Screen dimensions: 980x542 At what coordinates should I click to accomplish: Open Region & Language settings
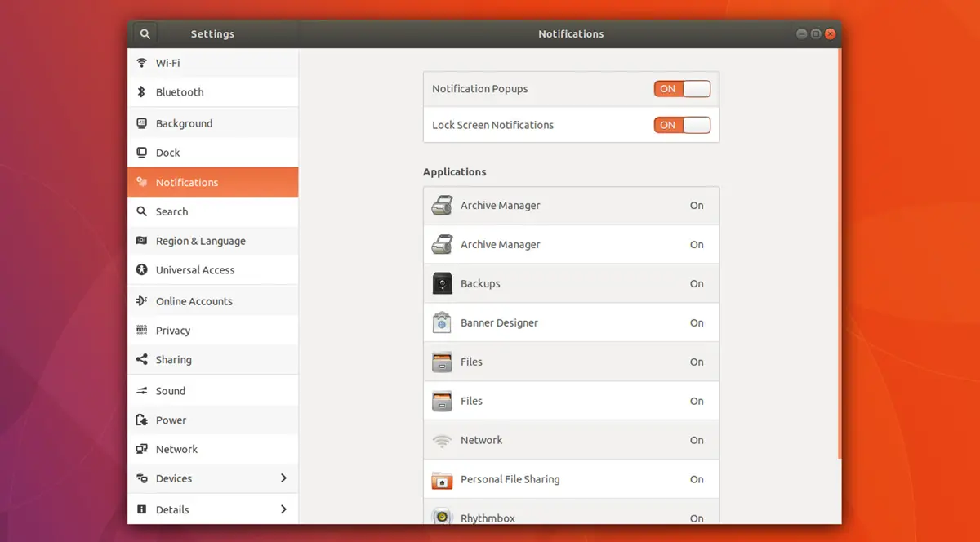click(213, 241)
